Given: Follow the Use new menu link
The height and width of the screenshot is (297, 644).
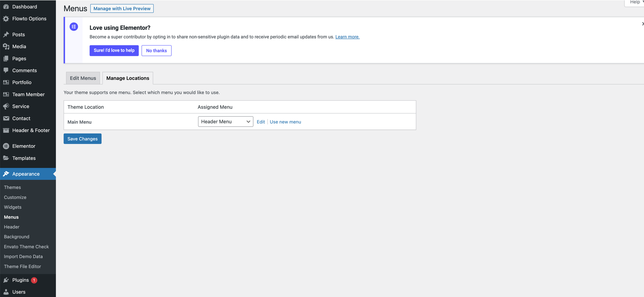Looking at the screenshot, I should pyautogui.click(x=285, y=122).
